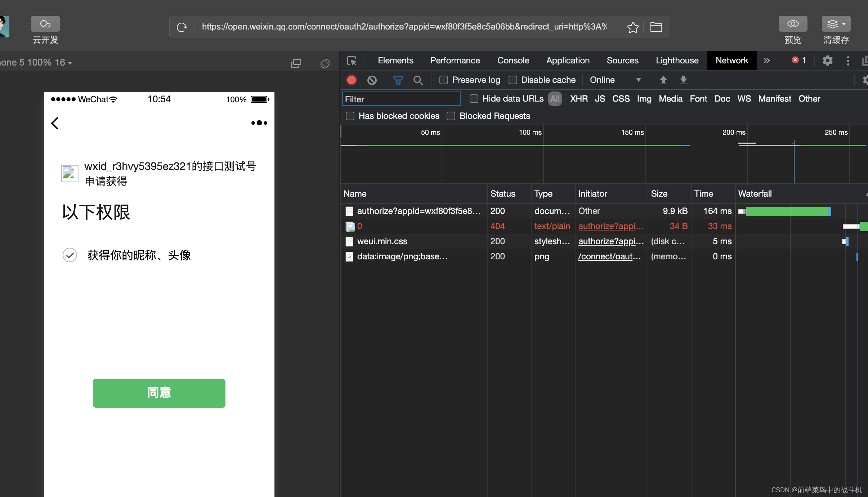Open DevTools settings gear icon
The image size is (868, 497).
pyautogui.click(x=827, y=61)
